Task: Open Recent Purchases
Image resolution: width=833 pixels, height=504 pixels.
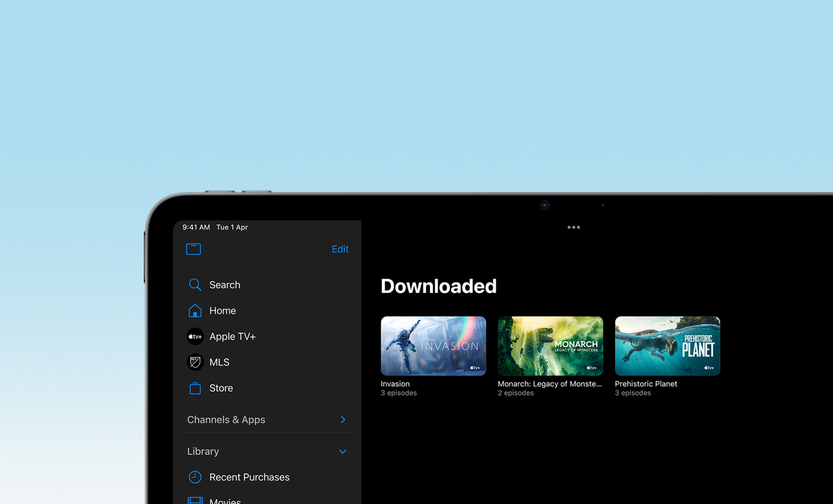Action: tap(250, 477)
